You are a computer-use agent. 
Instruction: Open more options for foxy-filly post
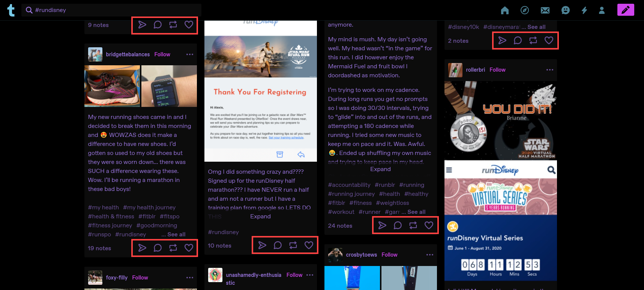pos(190,278)
